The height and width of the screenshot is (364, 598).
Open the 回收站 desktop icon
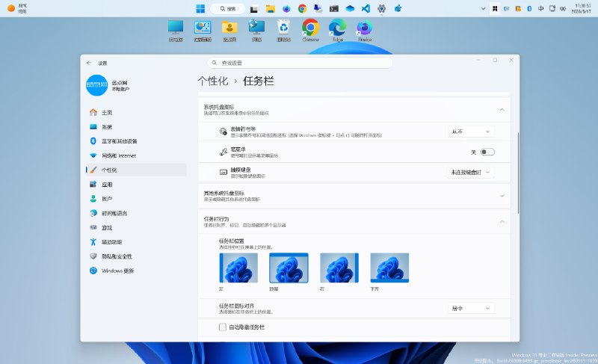(284, 31)
